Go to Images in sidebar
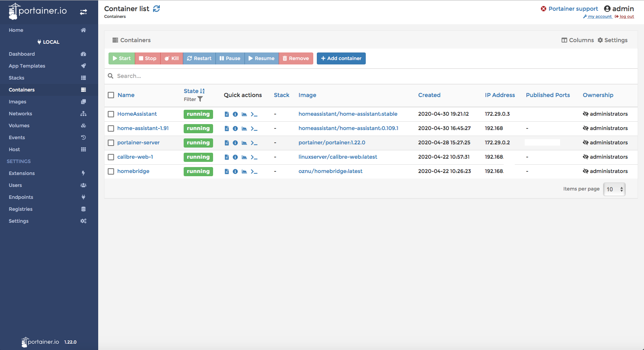The width and height of the screenshot is (644, 350). tap(17, 102)
